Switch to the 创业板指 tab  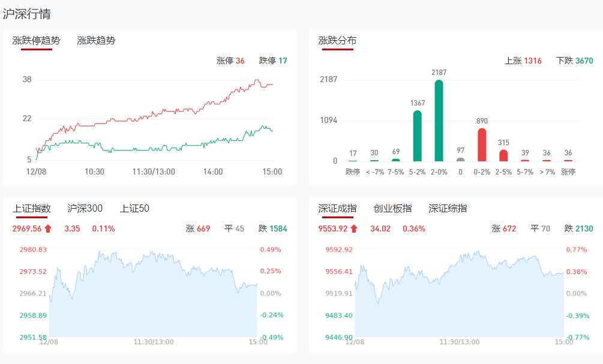click(x=392, y=209)
